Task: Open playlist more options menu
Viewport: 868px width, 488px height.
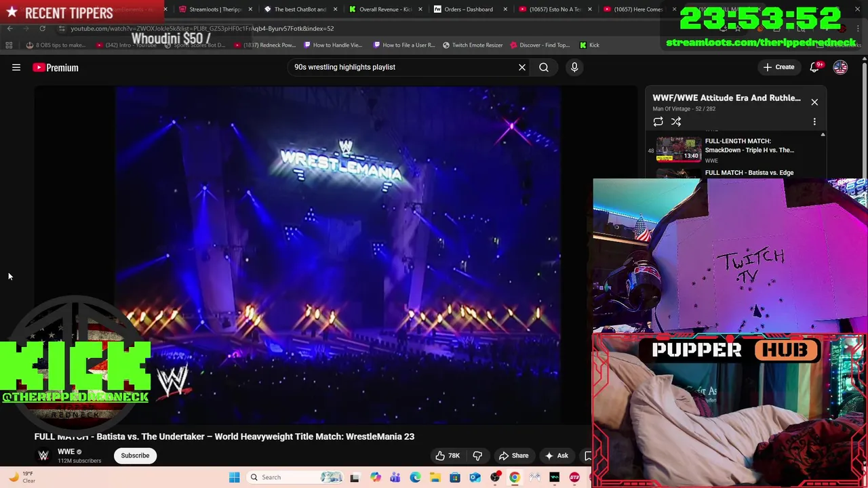Action: [814, 121]
